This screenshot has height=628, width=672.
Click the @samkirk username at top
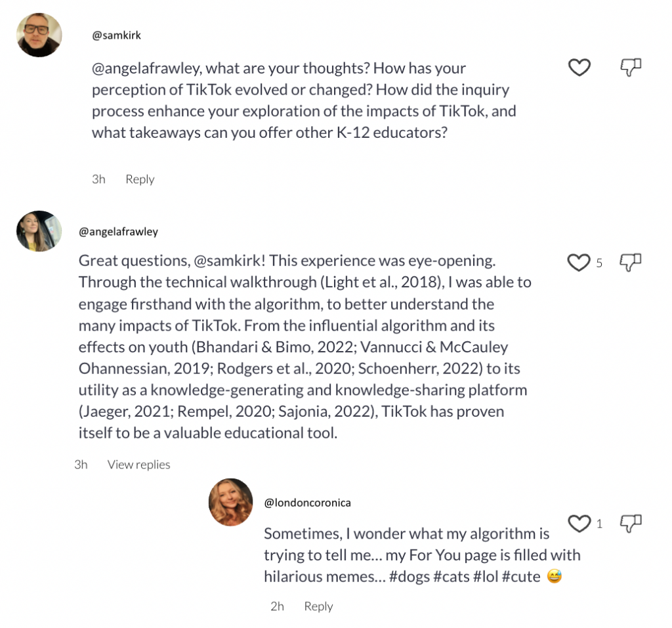pyautogui.click(x=116, y=35)
